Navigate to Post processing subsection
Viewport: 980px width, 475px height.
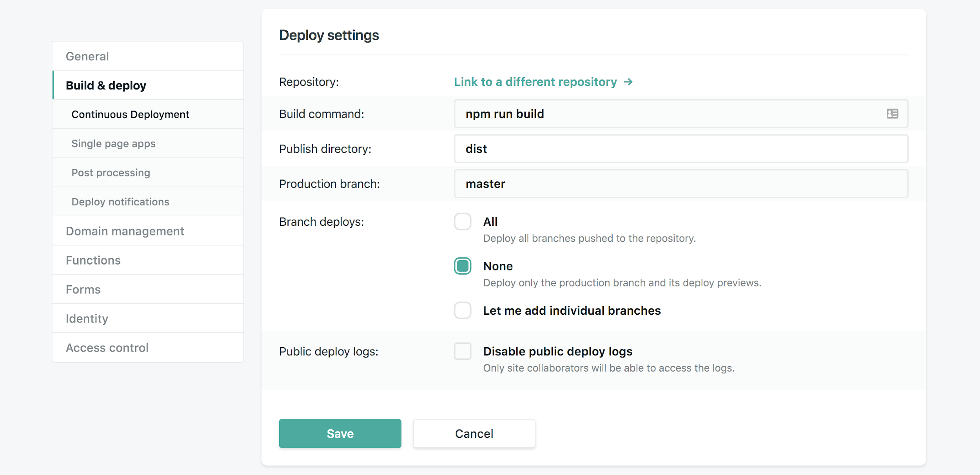[x=111, y=173]
